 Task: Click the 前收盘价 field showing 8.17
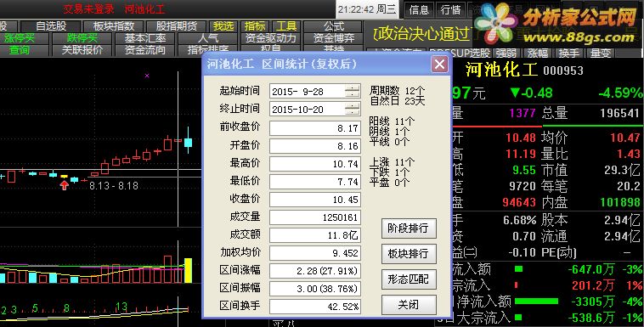click(x=315, y=128)
